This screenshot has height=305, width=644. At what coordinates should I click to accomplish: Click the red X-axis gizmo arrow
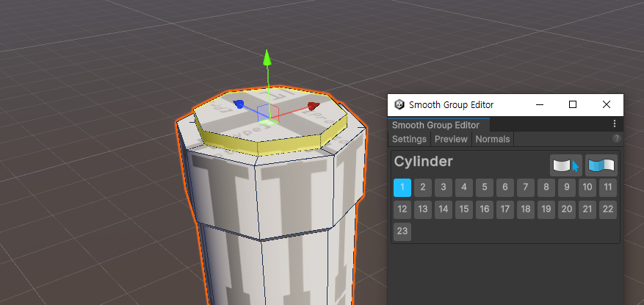click(x=312, y=107)
